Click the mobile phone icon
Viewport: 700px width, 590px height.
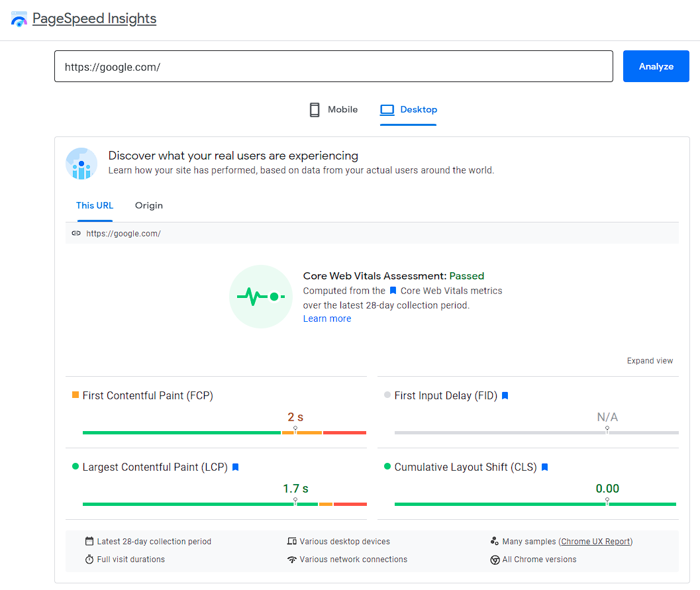tap(315, 110)
